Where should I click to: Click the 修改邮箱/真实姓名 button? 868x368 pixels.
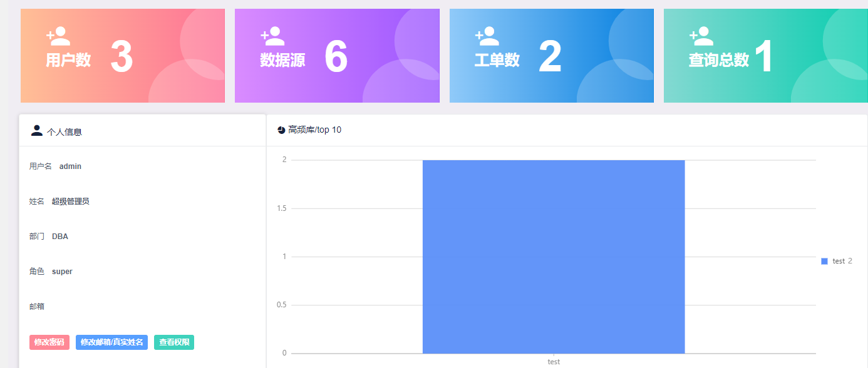point(112,342)
